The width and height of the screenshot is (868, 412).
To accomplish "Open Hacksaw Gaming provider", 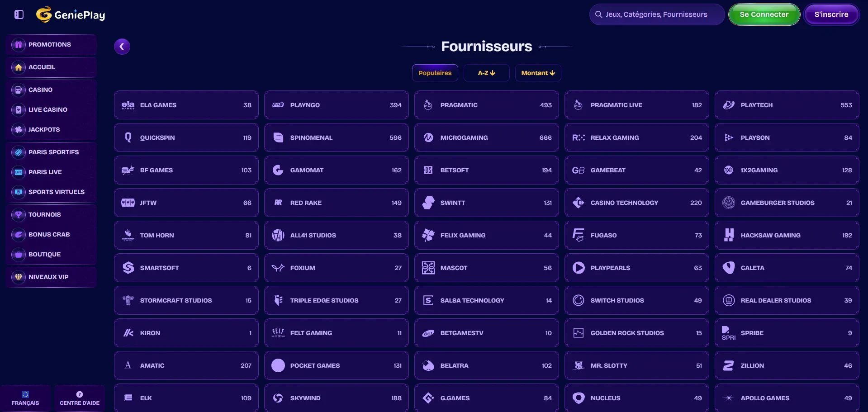I will [x=787, y=235].
